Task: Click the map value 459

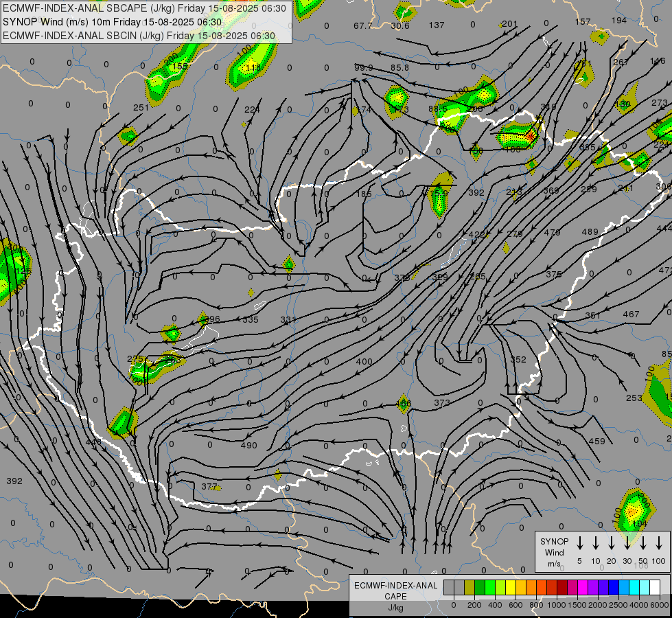Action: (597, 441)
